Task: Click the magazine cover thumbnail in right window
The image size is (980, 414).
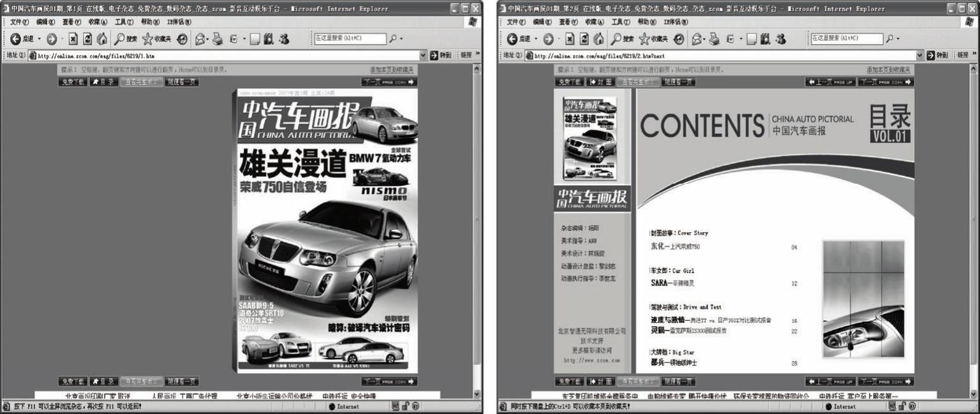Action: tap(590, 138)
